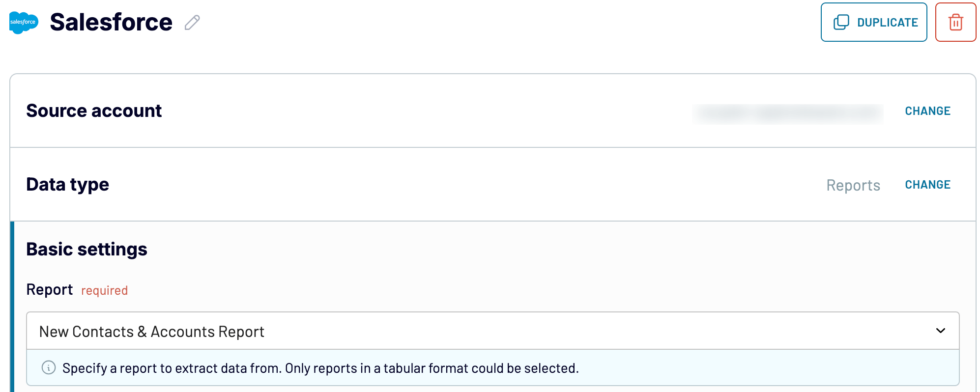Viewport: 980px width, 392px height.
Task: Click the Salesforce connector logo
Action: [23, 22]
